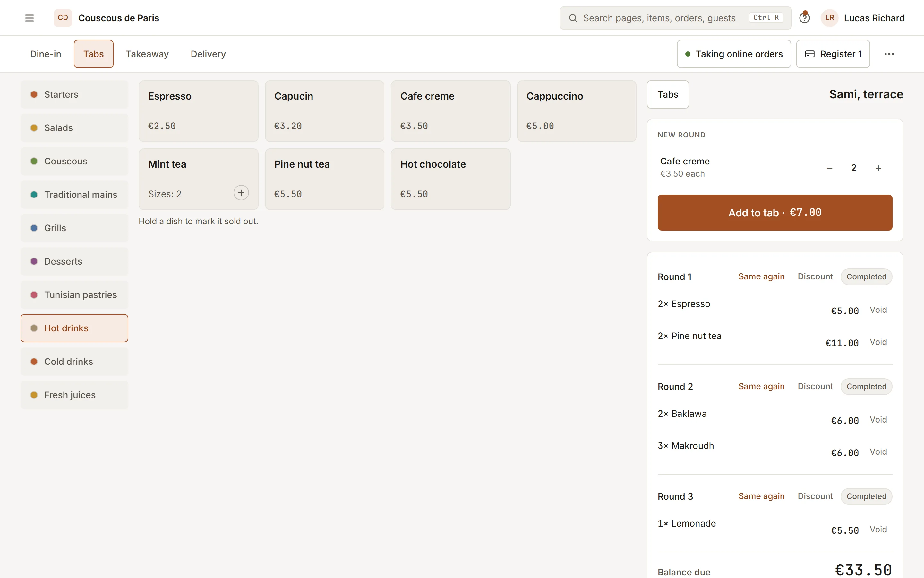The width and height of the screenshot is (924, 578).
Task: Select the Salads category
Action: 74,128
